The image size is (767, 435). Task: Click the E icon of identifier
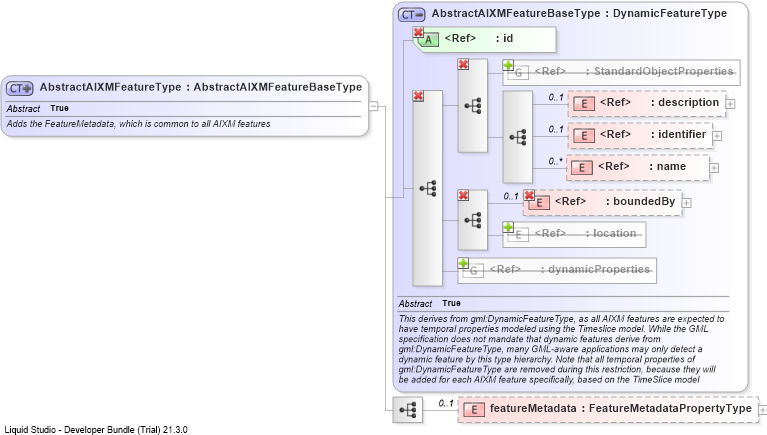coord(584,136)
